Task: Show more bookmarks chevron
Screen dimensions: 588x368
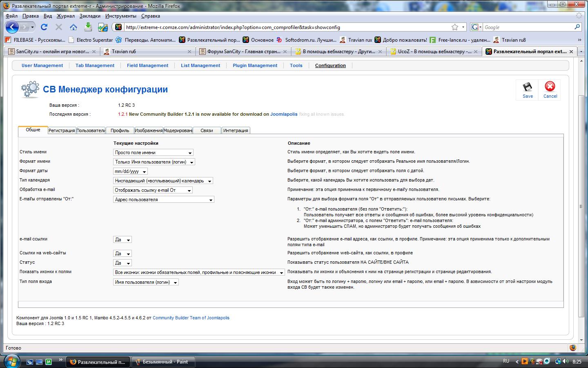Action: [579, 40]
